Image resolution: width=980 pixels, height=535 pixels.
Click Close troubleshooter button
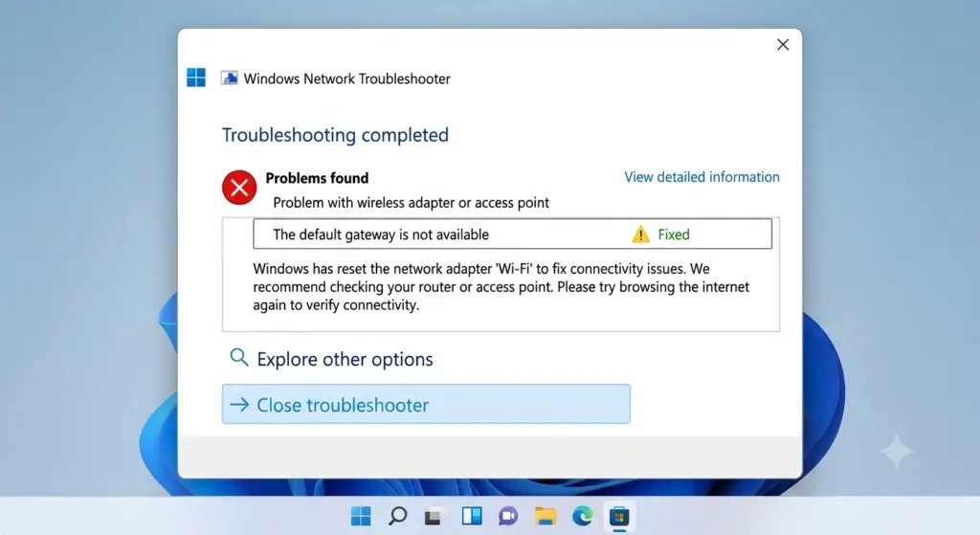coord(426,404)
